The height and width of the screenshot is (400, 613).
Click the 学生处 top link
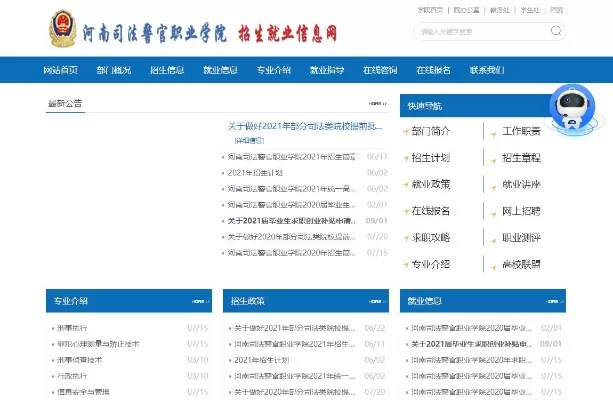click(x=530, y=10)
